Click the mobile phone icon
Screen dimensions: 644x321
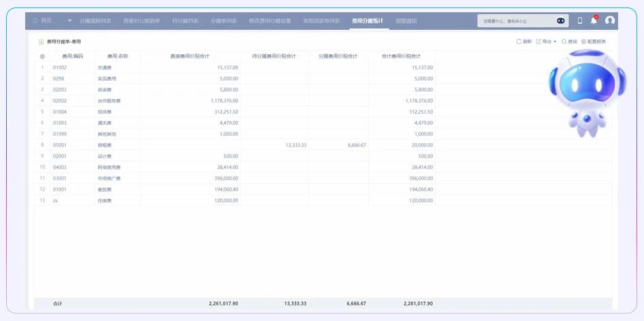pyautogui.click(x=579, y=21)
